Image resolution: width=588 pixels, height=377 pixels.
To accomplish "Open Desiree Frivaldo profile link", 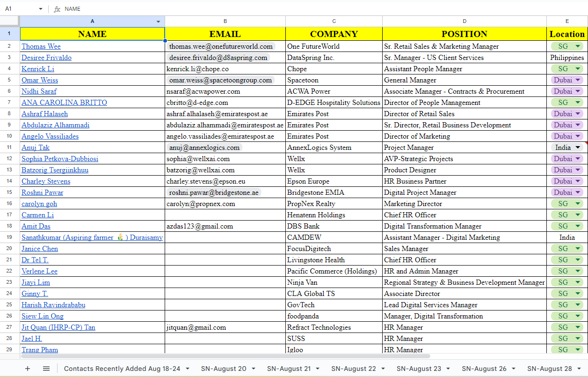I will click(46, 58).
